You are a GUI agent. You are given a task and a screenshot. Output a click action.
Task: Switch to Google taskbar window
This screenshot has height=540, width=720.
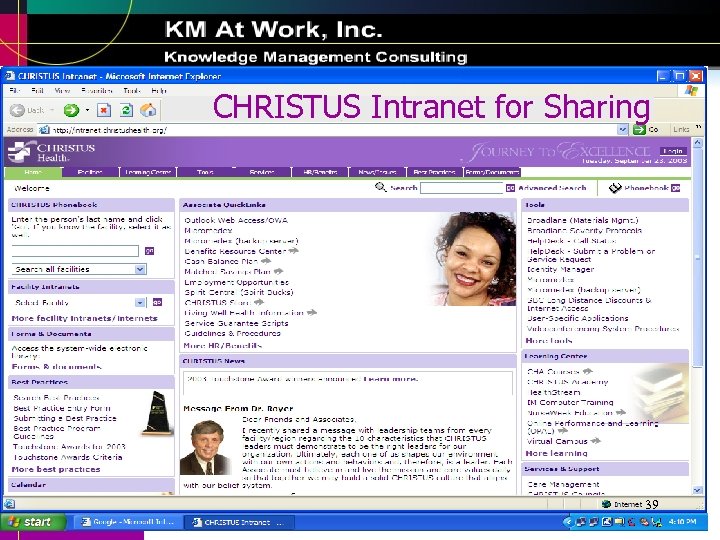click(x=127, y=522)
